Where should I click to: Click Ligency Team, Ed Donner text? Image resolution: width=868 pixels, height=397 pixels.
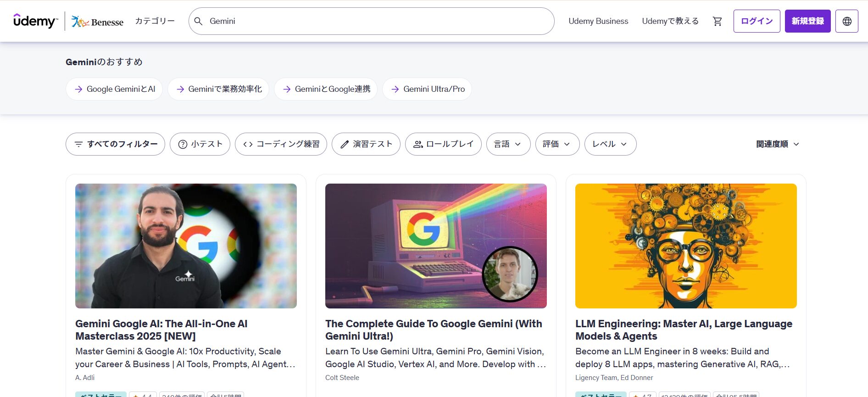(x=614, y=378)
